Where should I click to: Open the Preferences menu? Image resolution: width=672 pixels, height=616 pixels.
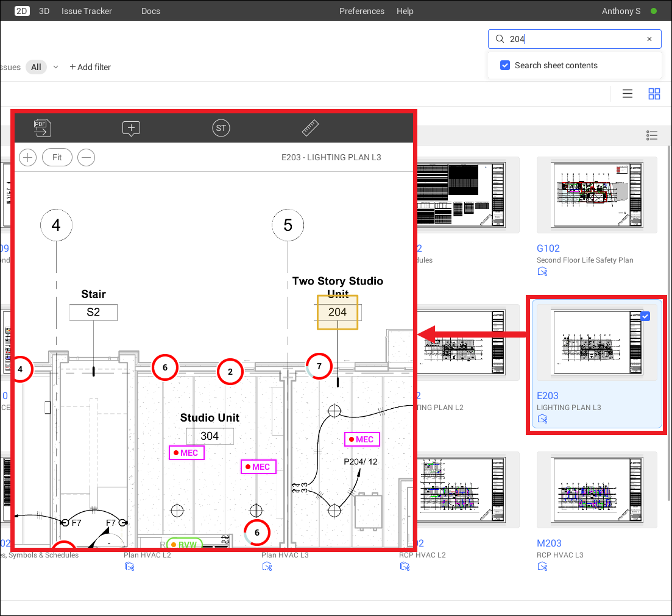pyautogui.click(x=362, y=11)
